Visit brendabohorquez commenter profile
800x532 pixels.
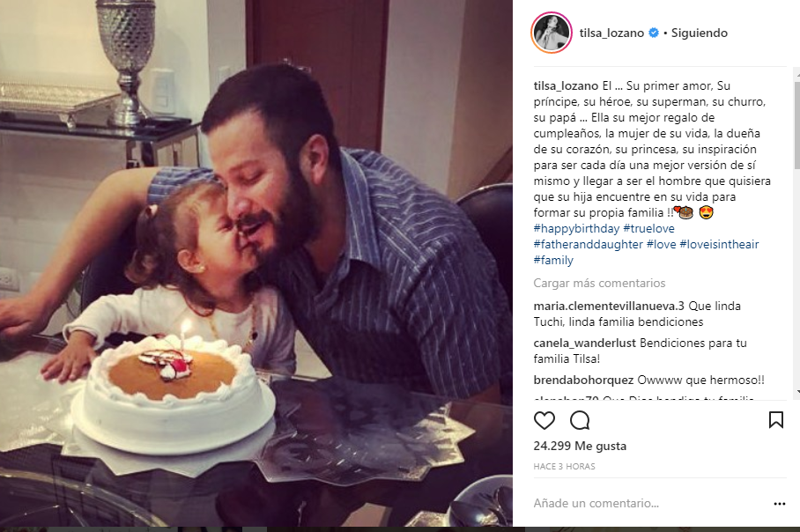click(583, 380)
